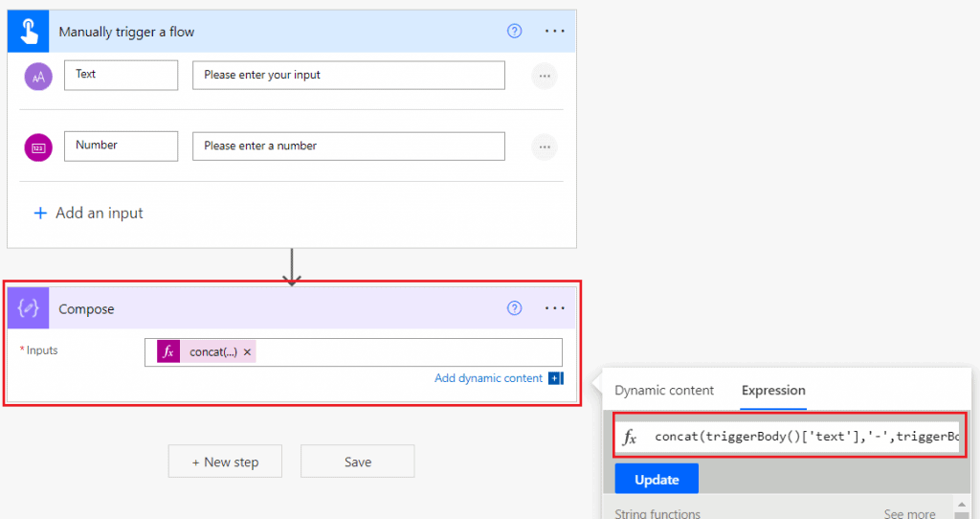The width and height of the screenshot is (980, 519).
Task: Edit the Number input name field
Action: pyautogui.click(x=122, y=147)
